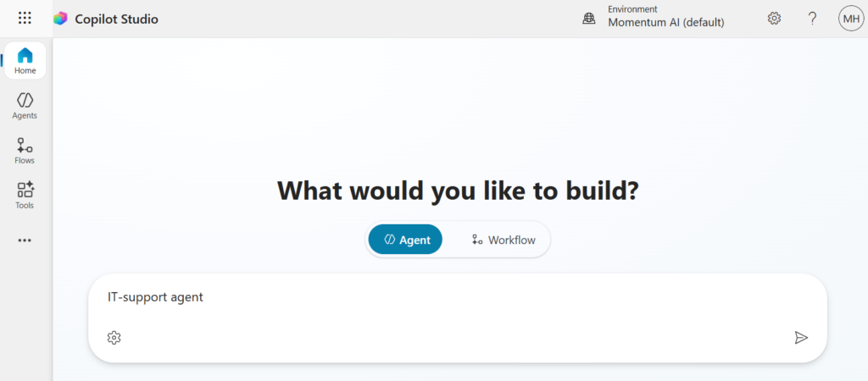868x381 pixels.
Task: Open the Flows sidebar section
Action: [x=25, y=151]
